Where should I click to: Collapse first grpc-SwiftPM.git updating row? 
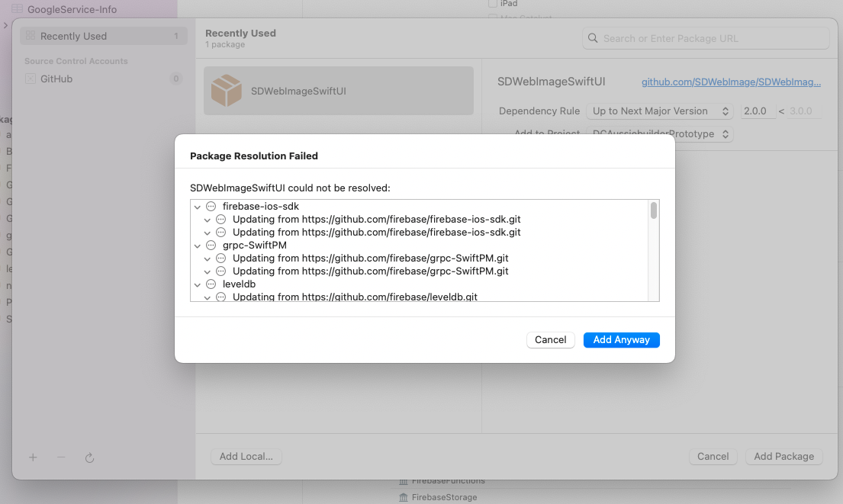[x=207, y=258]
